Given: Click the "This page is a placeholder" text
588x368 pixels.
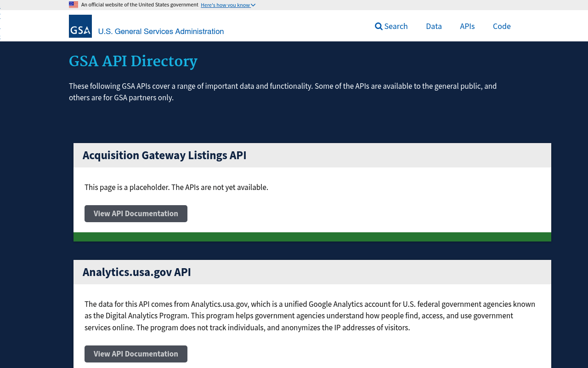Looking at the screenshot, I should point(176,187).
